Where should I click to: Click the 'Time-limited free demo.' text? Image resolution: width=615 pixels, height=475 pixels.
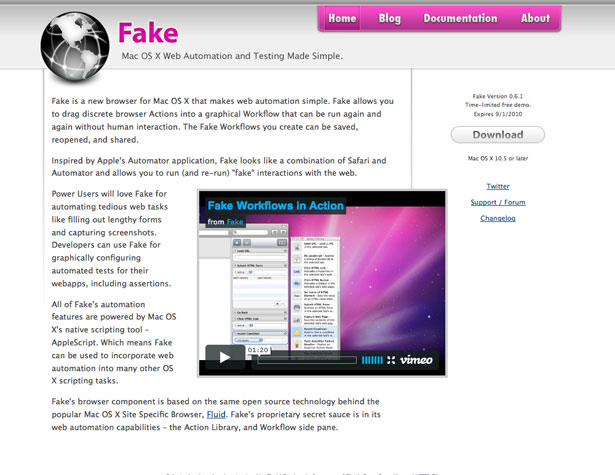click(498, 105)
